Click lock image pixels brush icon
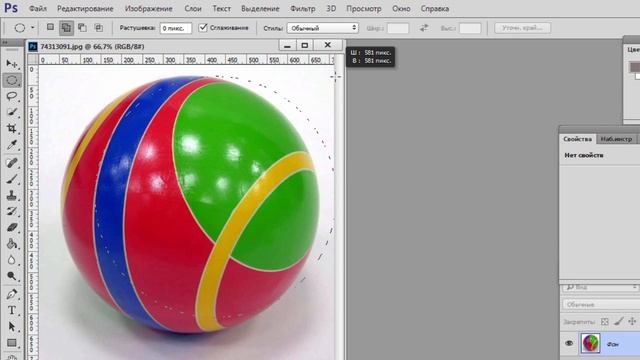This screenshot has height=360, width=640. pyautogui.click(x=619, y=322)
